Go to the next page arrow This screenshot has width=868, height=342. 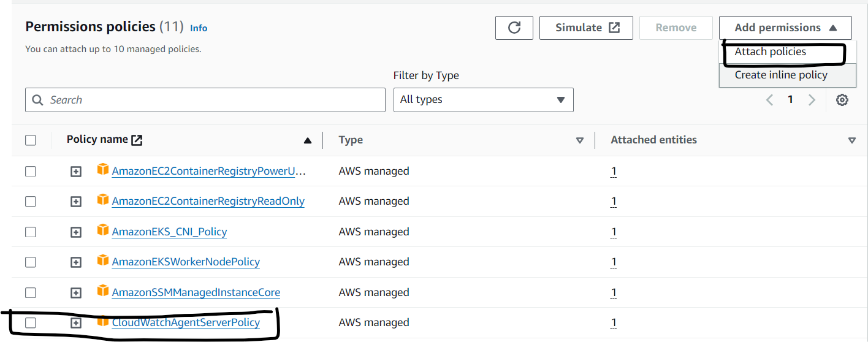pyautogui.click(x=812, y=100)
